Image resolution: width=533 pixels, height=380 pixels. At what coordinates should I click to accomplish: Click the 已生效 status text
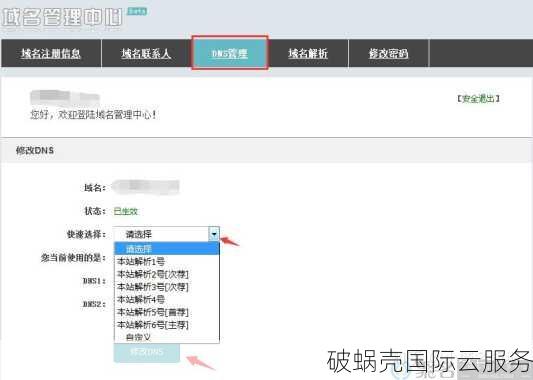coord(125,211)
